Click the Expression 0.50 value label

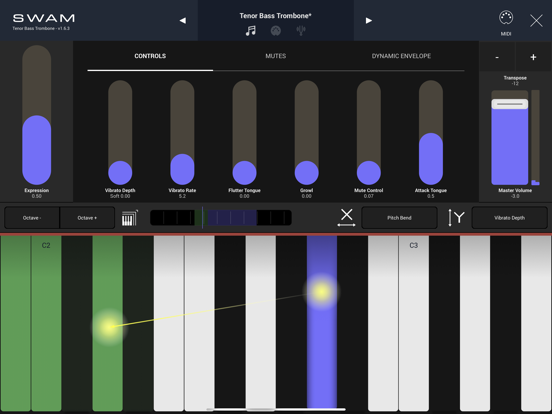click(37, 196)
